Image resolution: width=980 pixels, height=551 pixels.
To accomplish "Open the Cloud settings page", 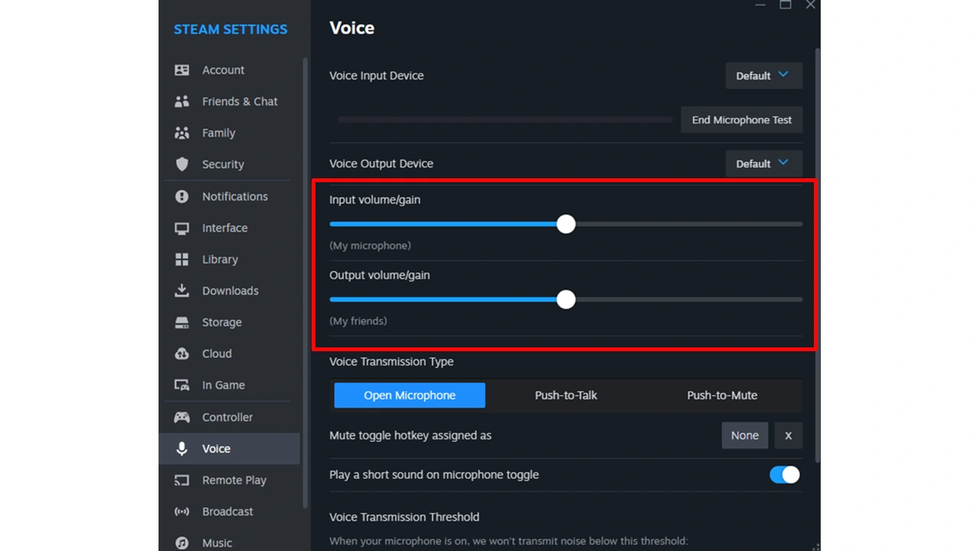I will tap(229, 354).
